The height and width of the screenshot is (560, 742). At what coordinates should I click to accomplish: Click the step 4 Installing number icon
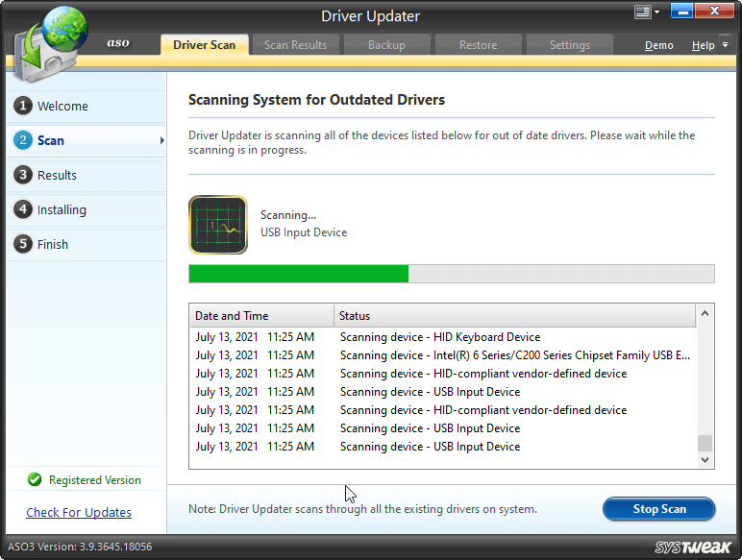click(x=22, y=210)
